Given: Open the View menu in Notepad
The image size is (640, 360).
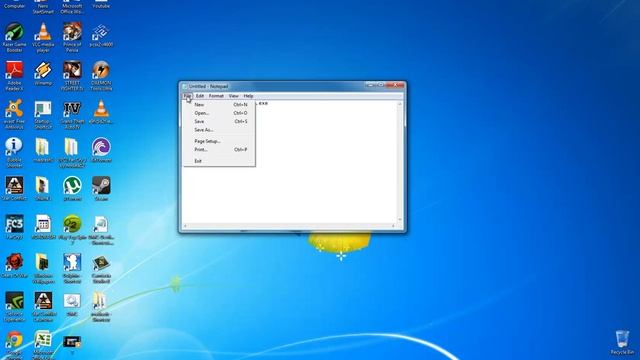Looking at the screenshot, I should (233, 96).
